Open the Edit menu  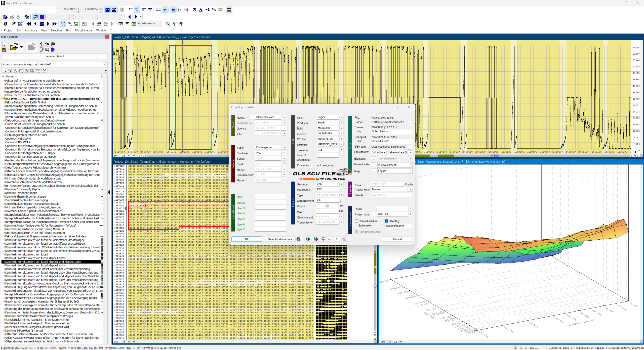coord(19,30)
